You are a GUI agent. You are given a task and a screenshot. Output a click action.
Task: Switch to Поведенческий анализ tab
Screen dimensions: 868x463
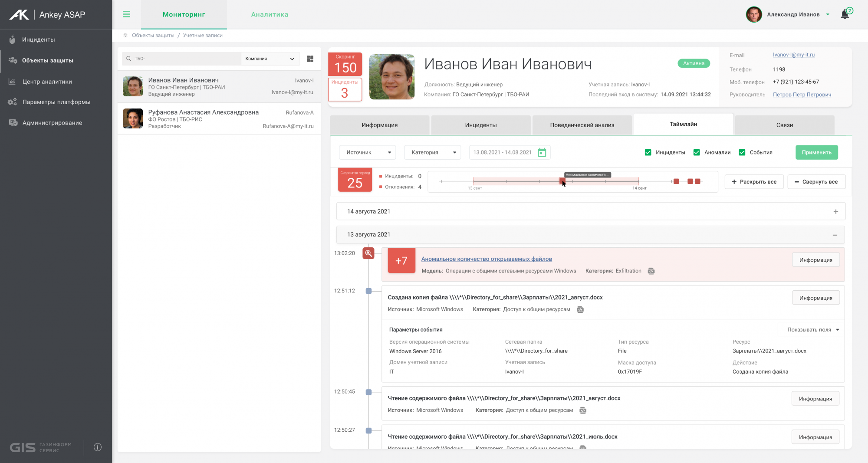pyautogui.click(x=582, y=125)
